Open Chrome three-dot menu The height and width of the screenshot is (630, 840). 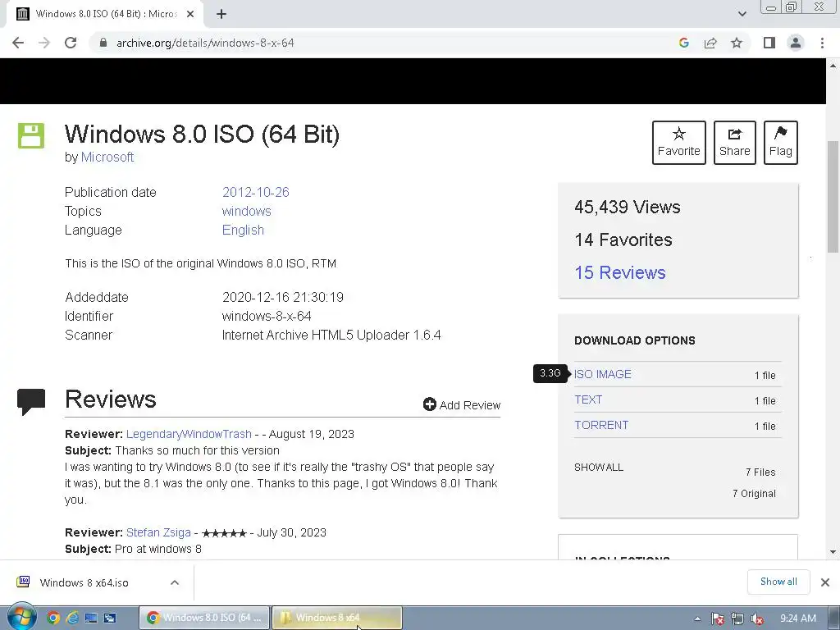click(x=822, y=43)
